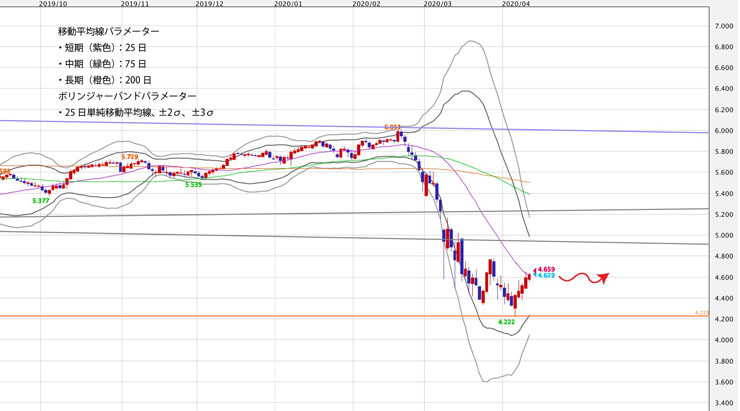Select the 2019/12 date label
Screen dimensions: 740x411
210,3
